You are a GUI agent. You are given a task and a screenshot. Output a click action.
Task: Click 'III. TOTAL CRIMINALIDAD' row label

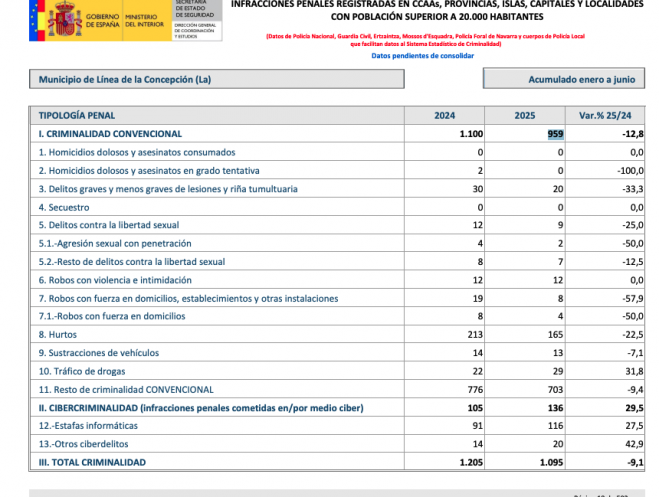92,462
